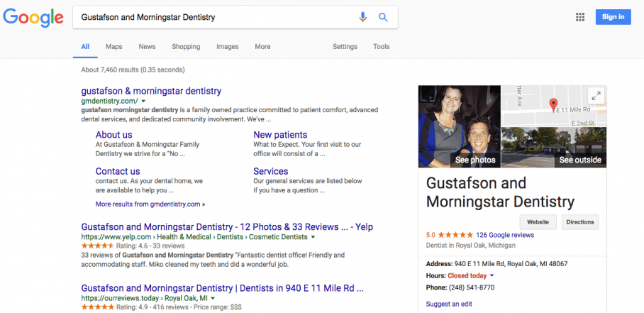The width and height of the screenshot is (644, 313).
Task: Click address 940 E 11 Mile Rd
Action: (x=511, y=264)
